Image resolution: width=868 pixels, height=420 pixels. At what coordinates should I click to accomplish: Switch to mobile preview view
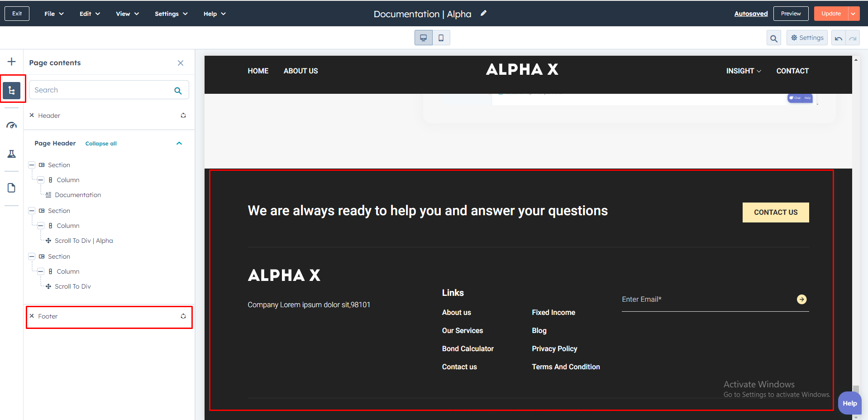click(441, 38)
